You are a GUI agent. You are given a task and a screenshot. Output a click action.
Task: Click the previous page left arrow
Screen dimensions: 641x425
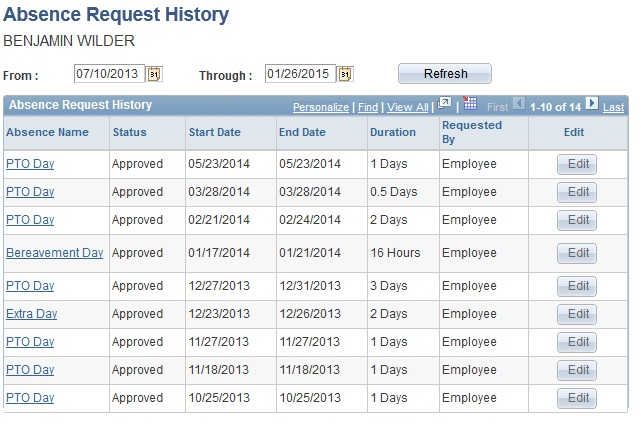click(x=518, y=104)
